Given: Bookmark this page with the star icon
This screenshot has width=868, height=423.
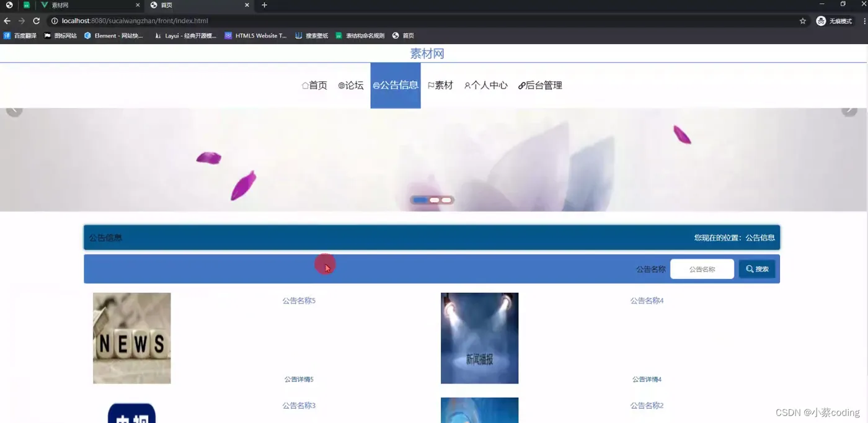Looking at the screenshot, I should 803,21.
